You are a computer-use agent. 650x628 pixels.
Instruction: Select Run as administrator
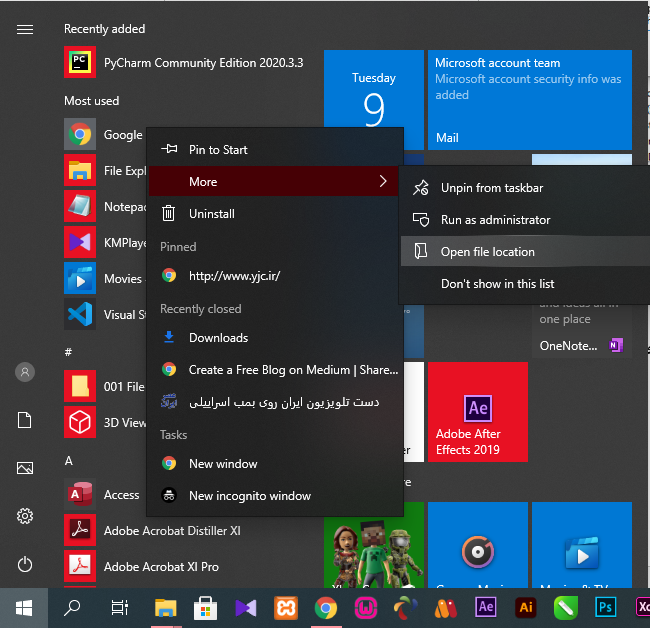tap(495, 220)
